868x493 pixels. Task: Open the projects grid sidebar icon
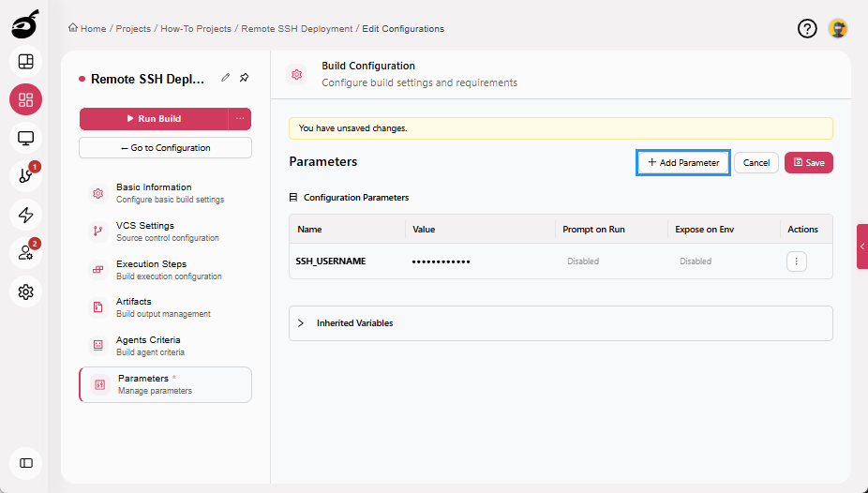coord(25,99)
